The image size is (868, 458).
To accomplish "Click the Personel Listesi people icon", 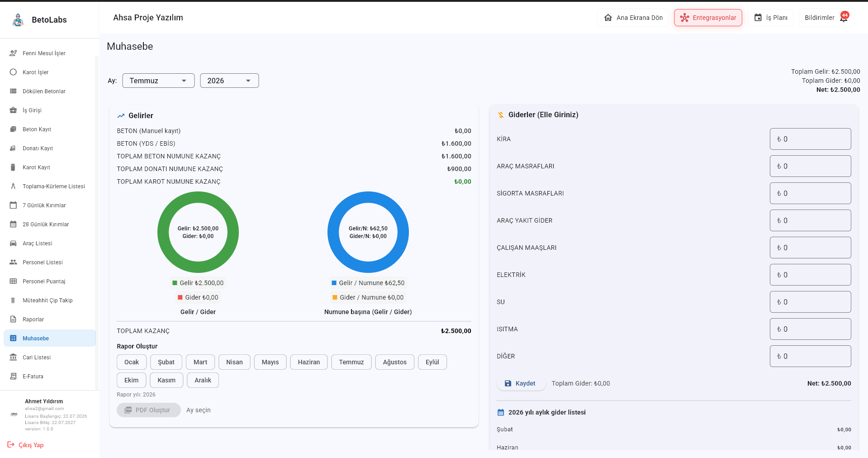I will click(x=13, y=262).
